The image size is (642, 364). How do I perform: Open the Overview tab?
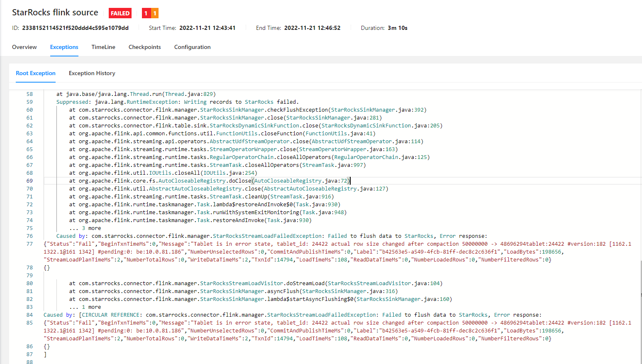[24, 47]
